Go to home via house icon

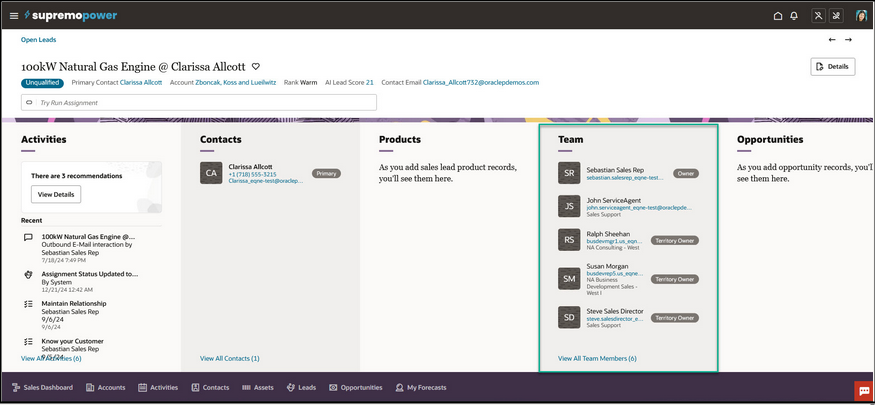(778, 16)
